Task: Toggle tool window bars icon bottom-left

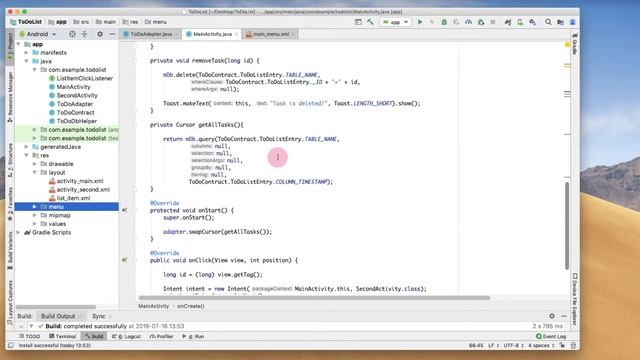Action: 11,345
